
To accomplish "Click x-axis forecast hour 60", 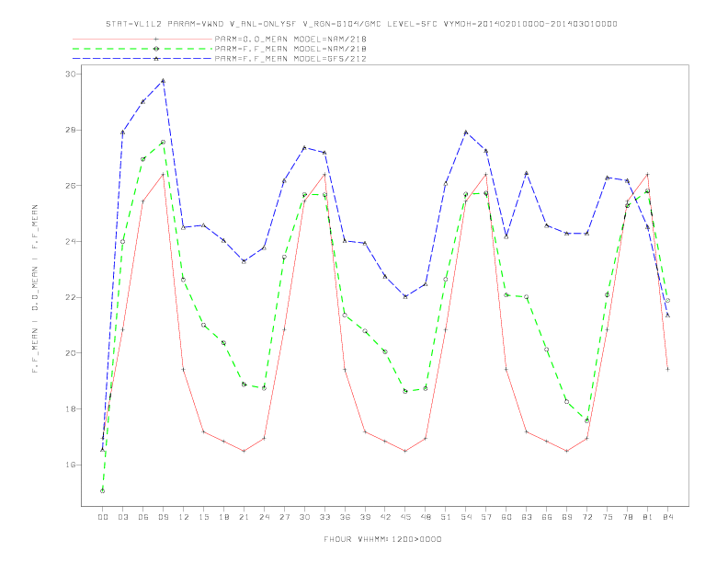I will pyautogui.click(x=506, y=517).
